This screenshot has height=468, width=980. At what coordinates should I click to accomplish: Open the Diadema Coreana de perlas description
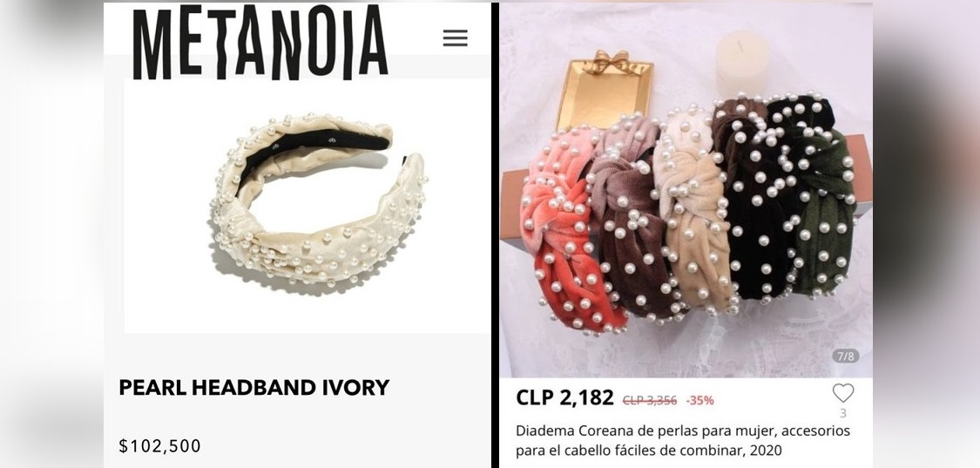pyautogui.click(x=682, y=440)
